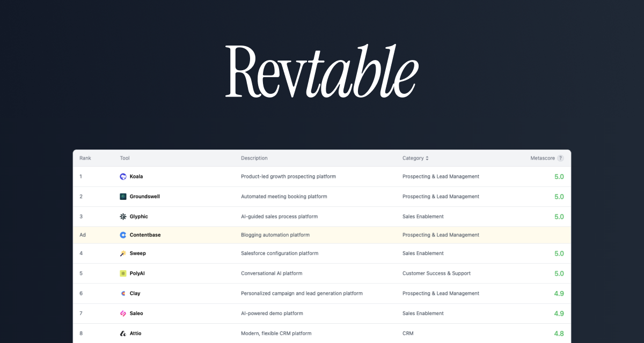The width and height of the screenshot is (644, 343).
Task: Select the Contentbase logo icon
Action: tap(122, 235)
